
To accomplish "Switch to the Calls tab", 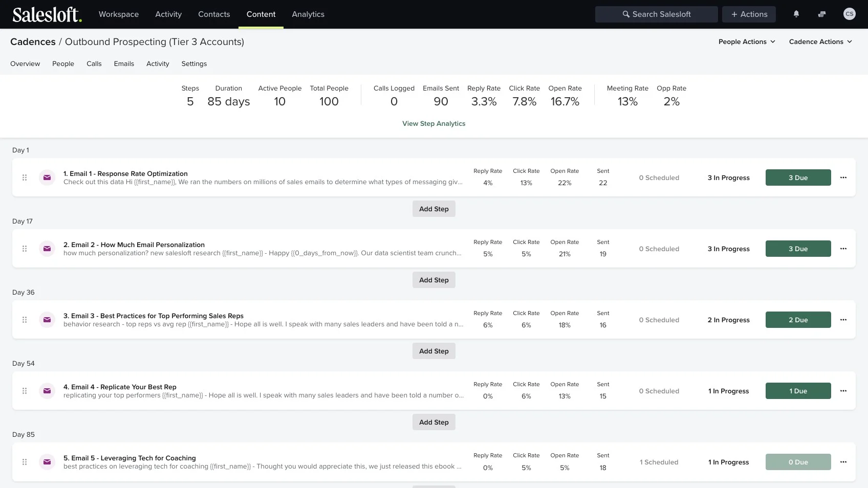I will tap(94, 64).
